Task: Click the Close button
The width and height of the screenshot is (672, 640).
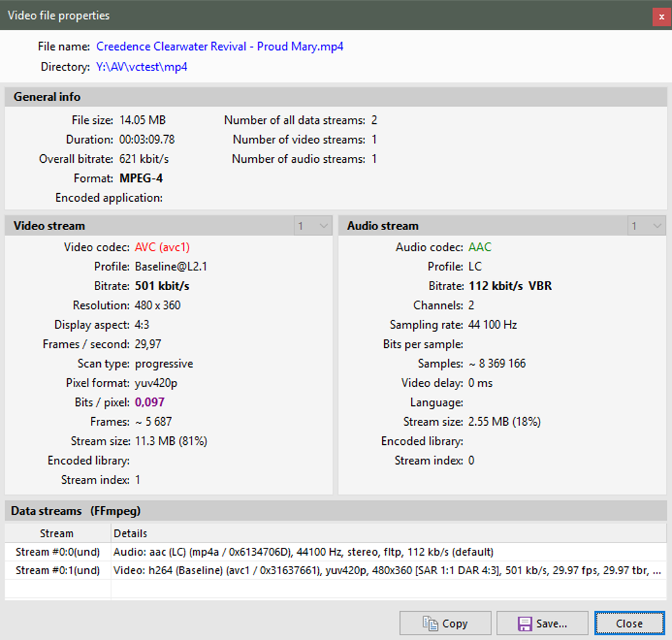Action: coord(629,623)
